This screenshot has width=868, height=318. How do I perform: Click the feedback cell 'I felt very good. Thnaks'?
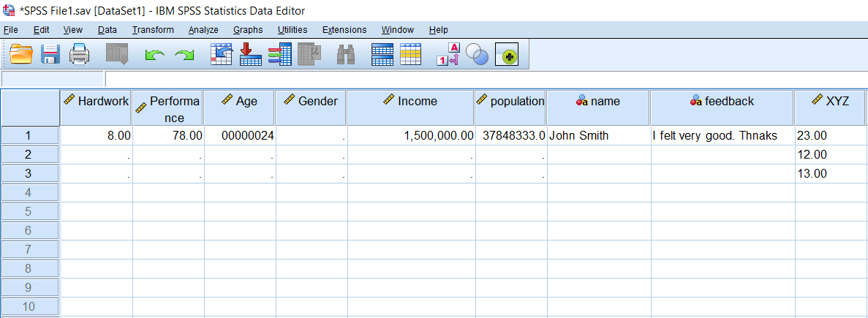[x=722, y=135]
